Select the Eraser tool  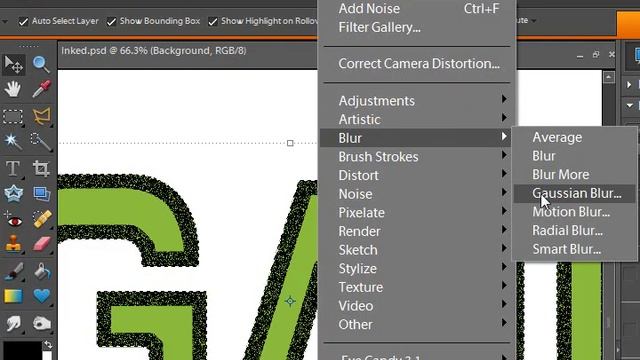pos(41,244)
